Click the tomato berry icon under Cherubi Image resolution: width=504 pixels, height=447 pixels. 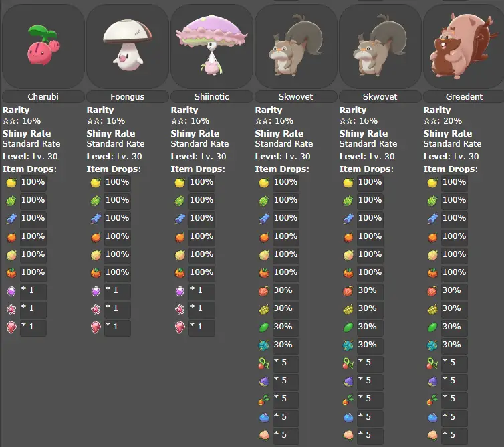click(x=11, y=273)
